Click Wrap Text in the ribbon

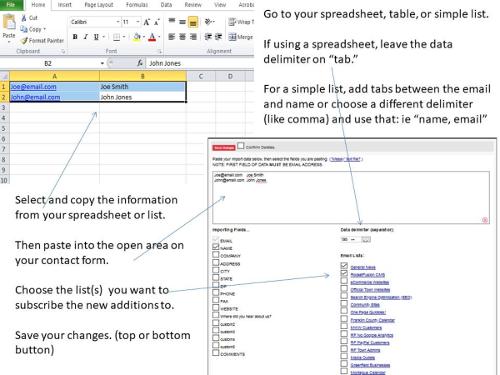click(241, 22)
